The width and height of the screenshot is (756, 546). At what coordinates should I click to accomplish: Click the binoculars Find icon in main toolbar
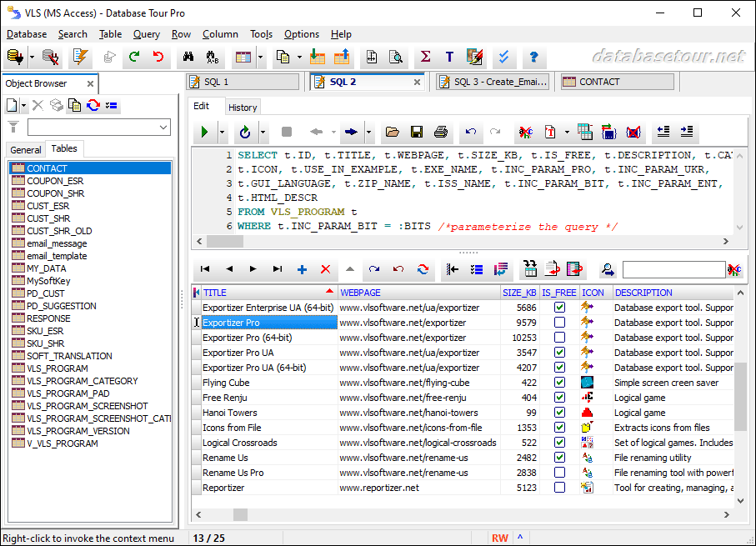click(188, 58)
